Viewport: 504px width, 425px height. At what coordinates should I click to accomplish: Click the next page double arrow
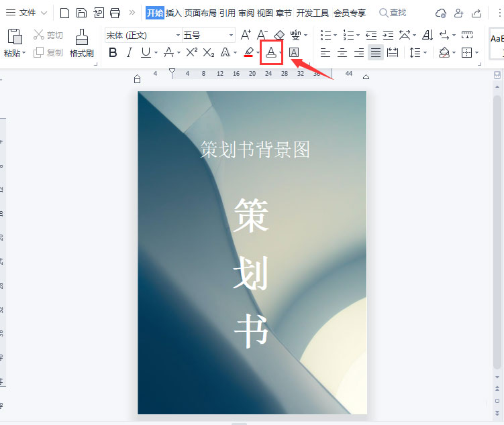(x=497, y=413)
